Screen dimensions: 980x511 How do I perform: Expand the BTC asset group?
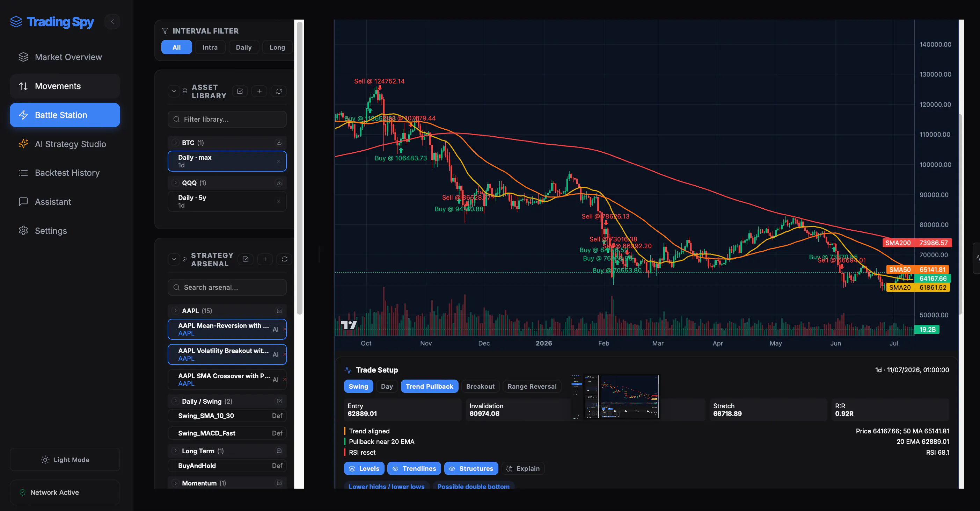(x=175, y=143)
